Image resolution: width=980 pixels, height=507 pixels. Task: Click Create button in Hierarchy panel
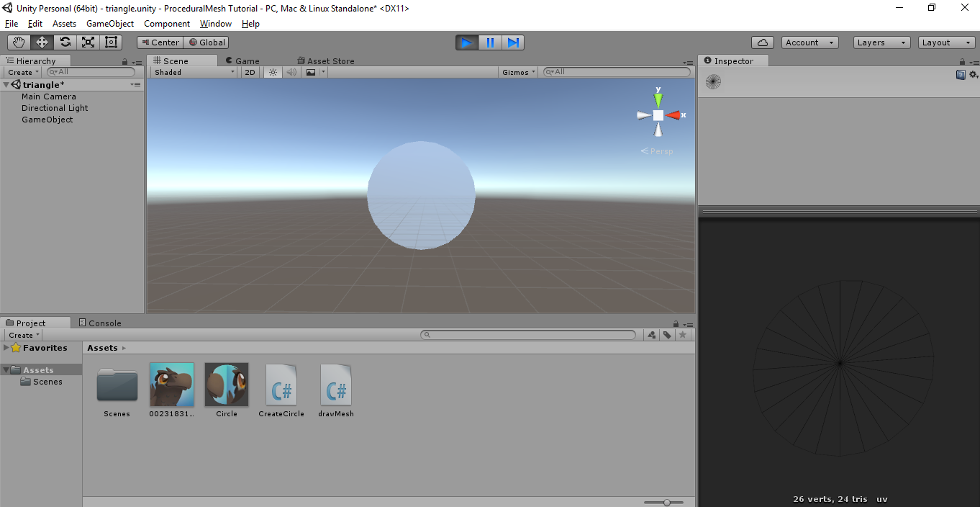point(23,72)
